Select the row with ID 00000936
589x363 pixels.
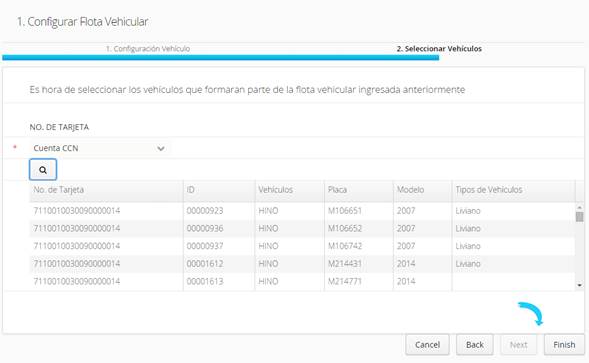[x=302, y=228]
